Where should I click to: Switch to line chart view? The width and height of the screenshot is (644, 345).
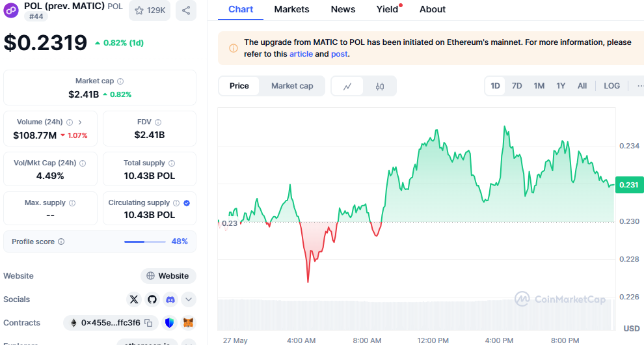click(347, 86)
